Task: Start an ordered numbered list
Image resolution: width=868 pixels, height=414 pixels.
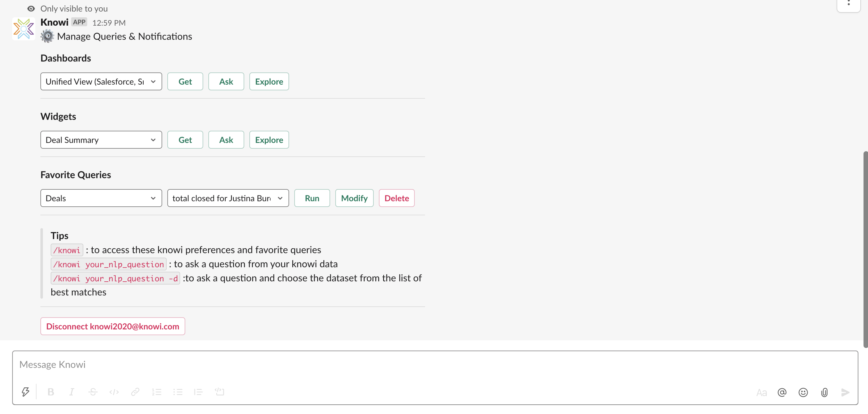Action: (157, 392)
